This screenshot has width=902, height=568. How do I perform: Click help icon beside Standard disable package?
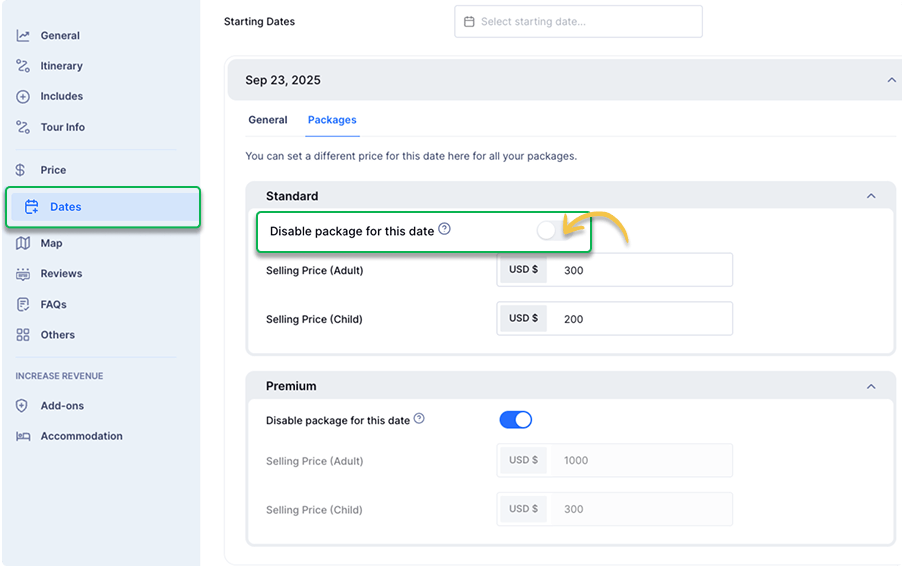[444, 229]
